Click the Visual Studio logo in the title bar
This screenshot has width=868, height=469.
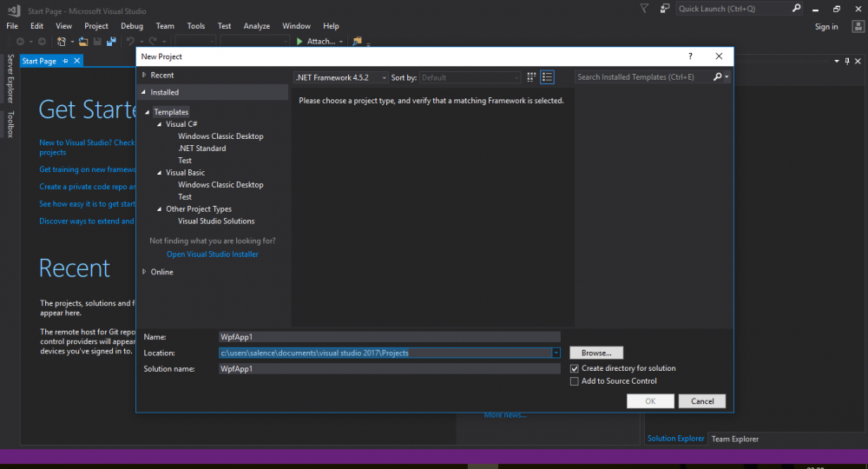[x=14, y=10]
